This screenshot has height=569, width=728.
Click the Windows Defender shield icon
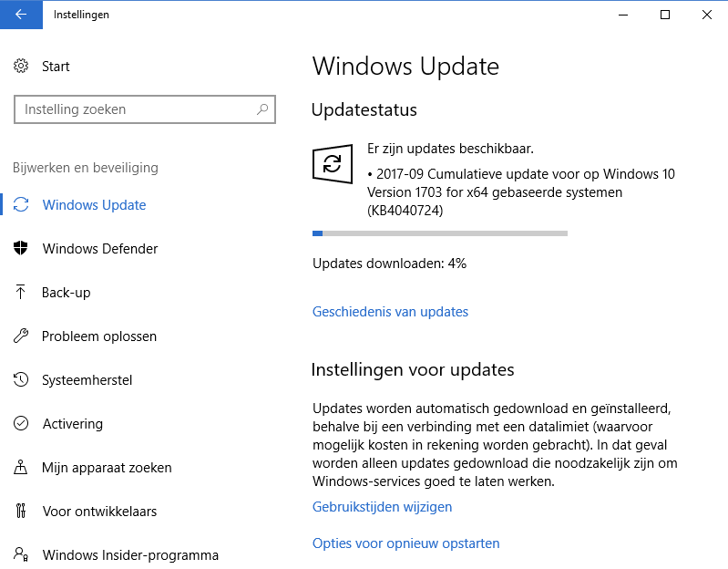(x=21, y=249)
